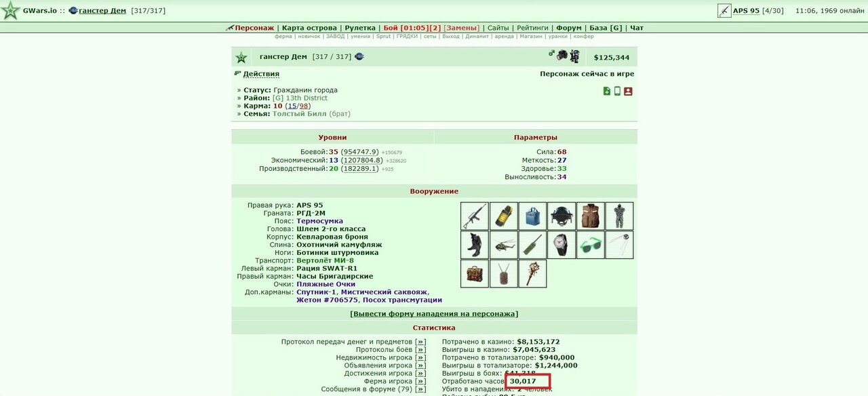The image size is (868, 396).
Task: Open the Персонаж menu item
Action: 254,28
